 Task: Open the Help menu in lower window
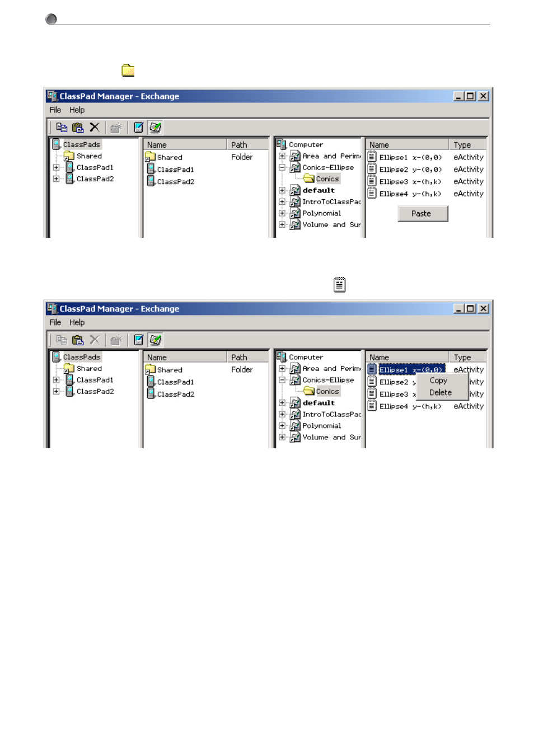[x=77, y=323]
